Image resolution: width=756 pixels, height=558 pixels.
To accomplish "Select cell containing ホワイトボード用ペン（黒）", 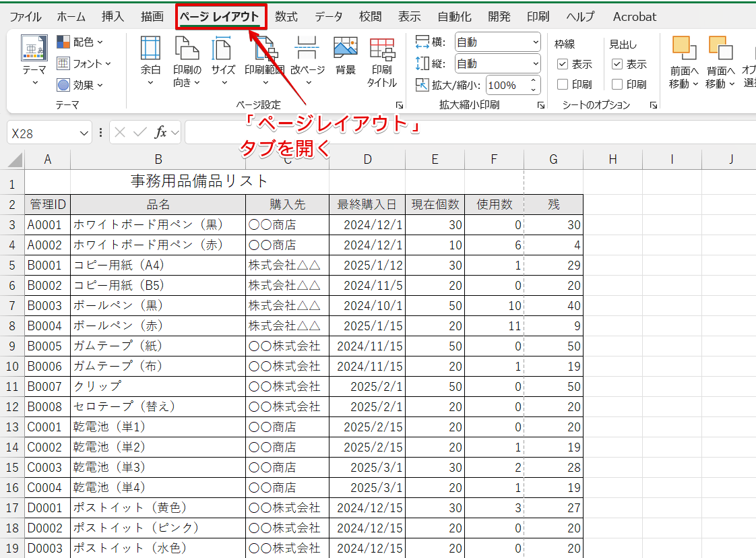I will click(x=158, y=225).
